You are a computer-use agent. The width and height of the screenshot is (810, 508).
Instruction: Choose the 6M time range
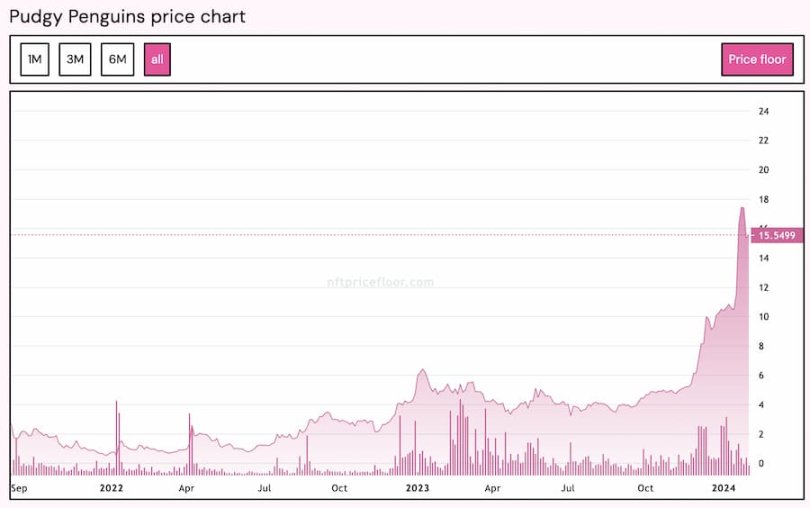[x=117, y=59]
